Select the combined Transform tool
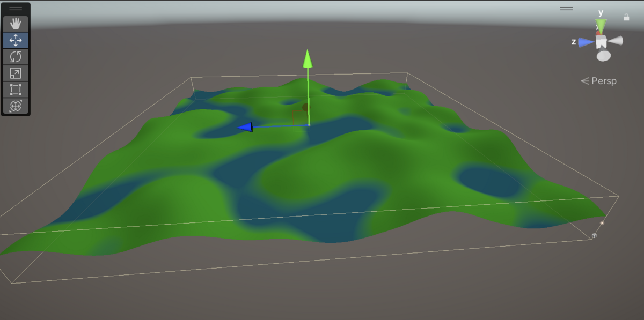Screen dimensions: 644x320 (x=16, y=106)
